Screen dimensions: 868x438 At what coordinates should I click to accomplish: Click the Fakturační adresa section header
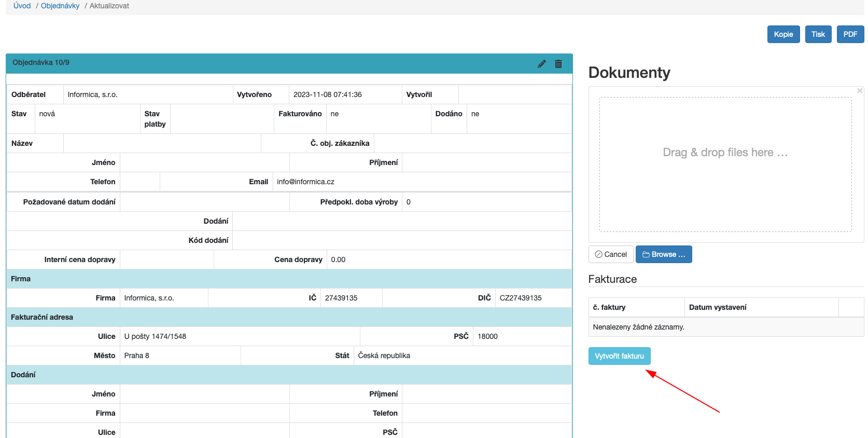[x=42, y=317]
